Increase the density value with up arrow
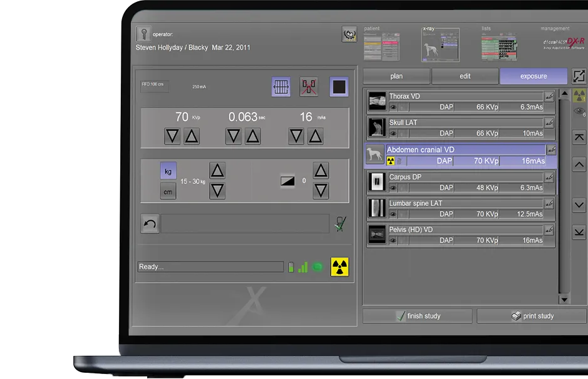 click(x=321, y=171)
